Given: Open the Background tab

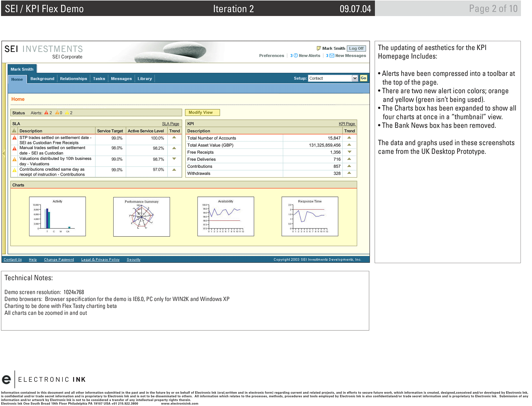Looking at the screenshot, I should 42,79.
